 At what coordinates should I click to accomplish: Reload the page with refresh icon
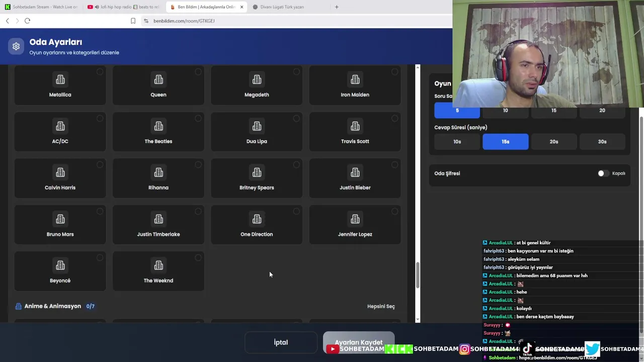tap(28, 21)
